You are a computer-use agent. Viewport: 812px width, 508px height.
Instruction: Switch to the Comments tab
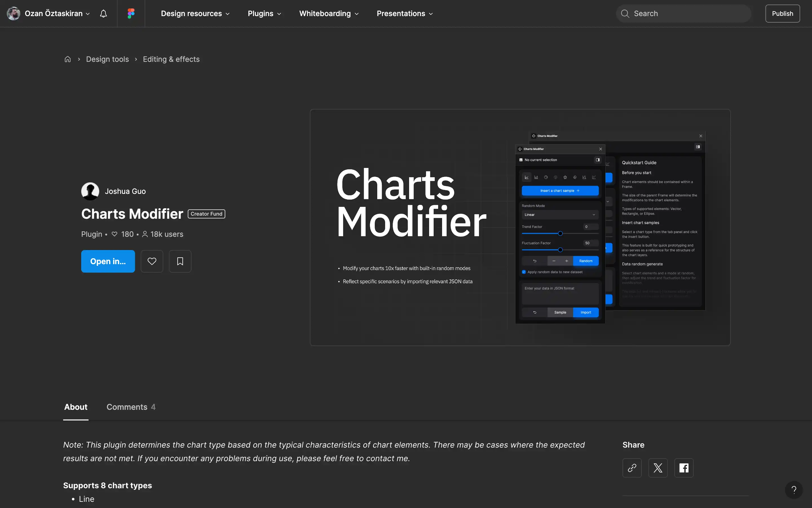point(131,407)
